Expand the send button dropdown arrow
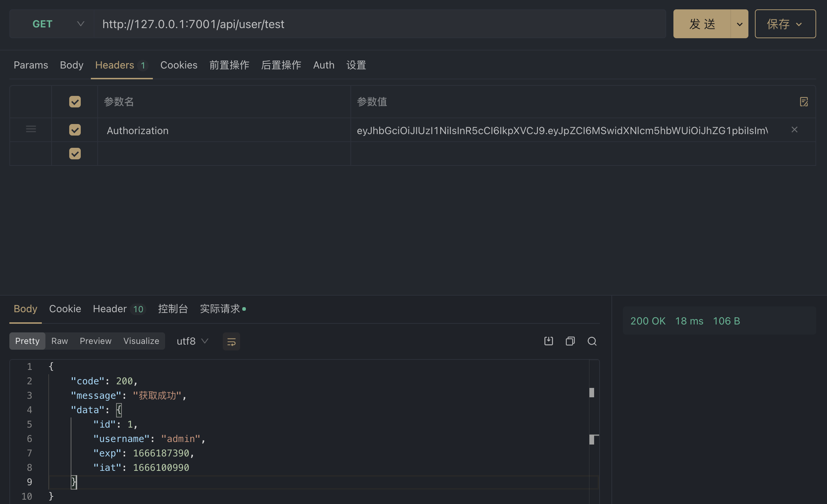 (739, 24)
